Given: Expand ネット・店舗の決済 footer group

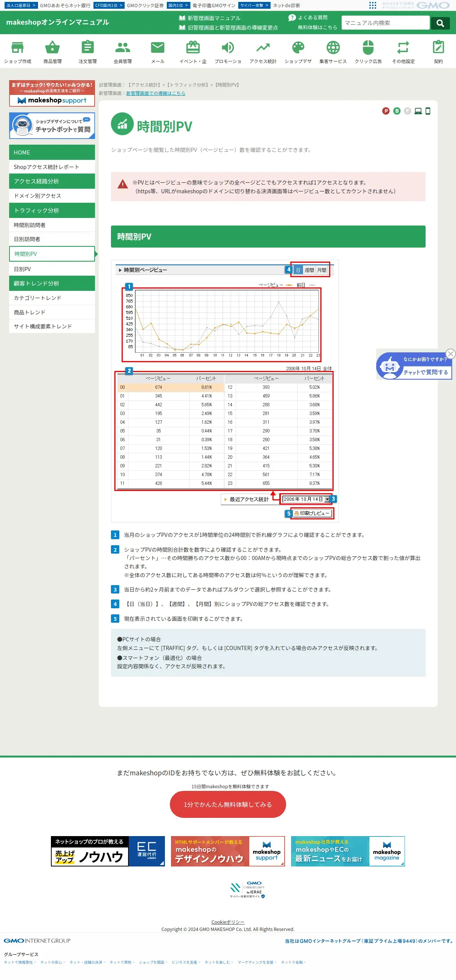Looking at the screenshot, I should coord(87,962).
